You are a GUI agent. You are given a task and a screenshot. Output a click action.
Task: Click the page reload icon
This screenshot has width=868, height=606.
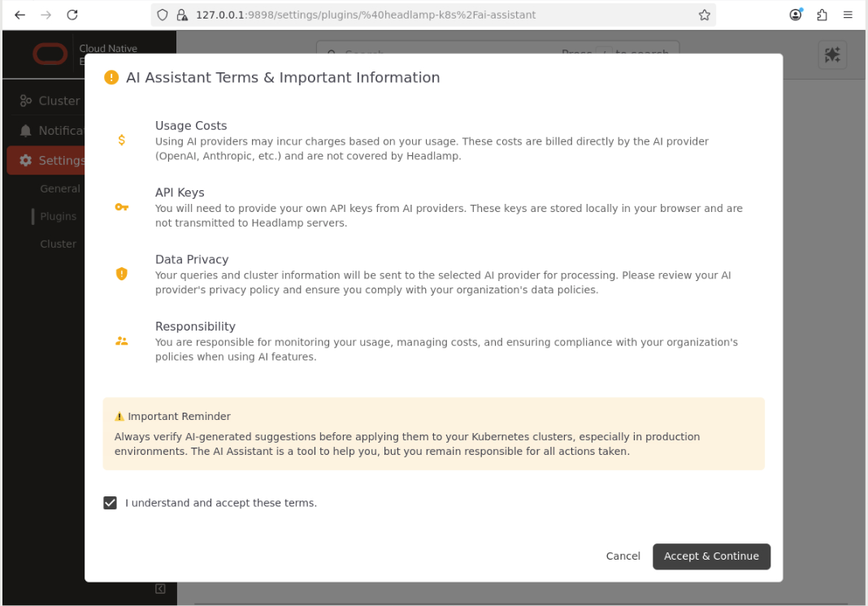click(x=72, y=14)
